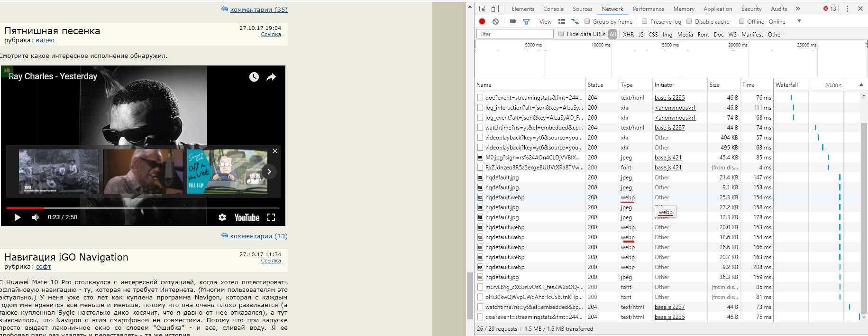
Task: Open the base.js:2235 initiator link in the first row
Action: pos(669,97)
